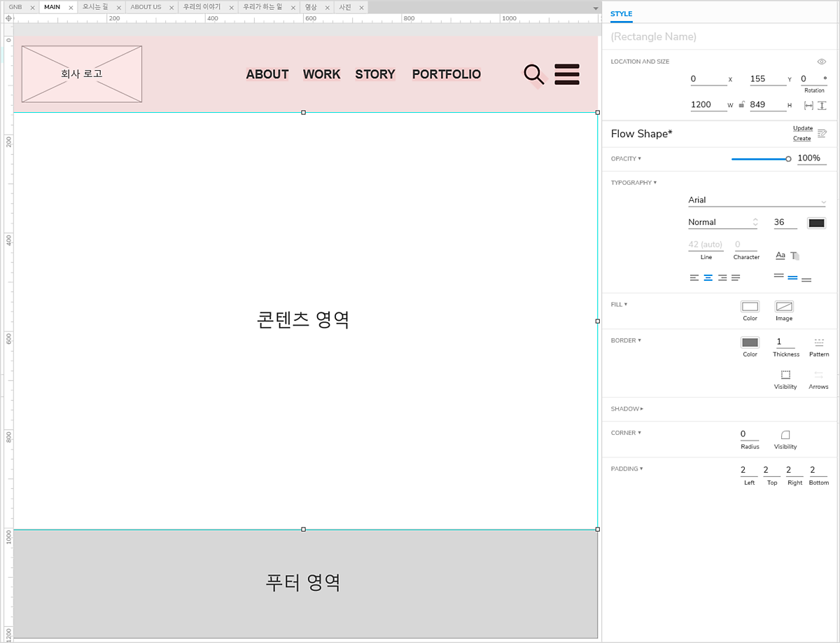The height and width of the screenshot is (643, 840).
Task: Expand the SHADOW section
Action: coord(626,408)
